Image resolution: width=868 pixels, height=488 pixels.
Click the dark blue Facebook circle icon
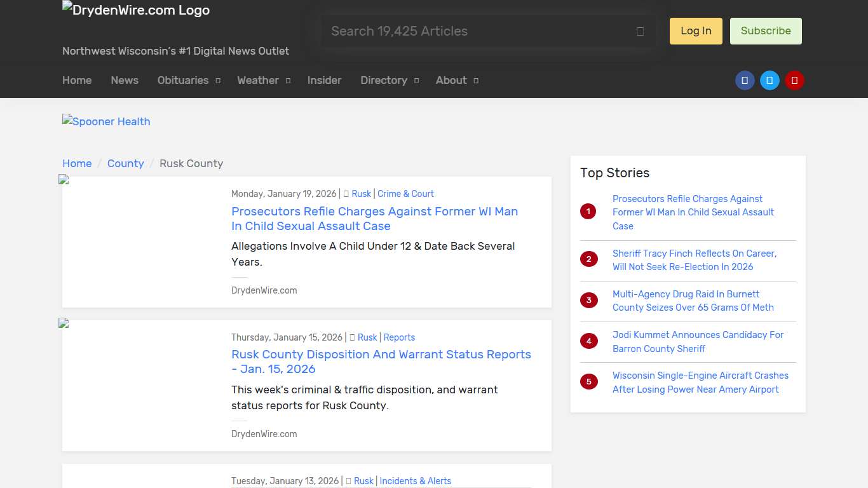[x=745, y=81]
